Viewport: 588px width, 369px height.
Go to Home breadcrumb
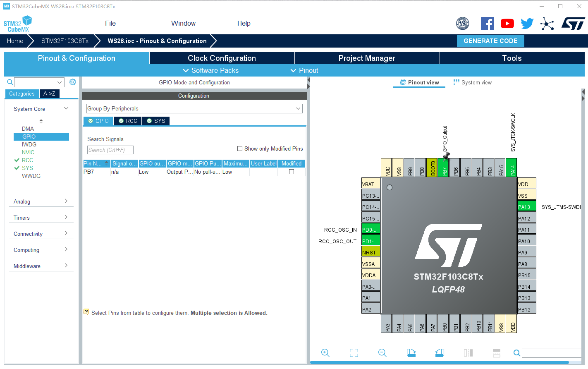pos(15,41)
